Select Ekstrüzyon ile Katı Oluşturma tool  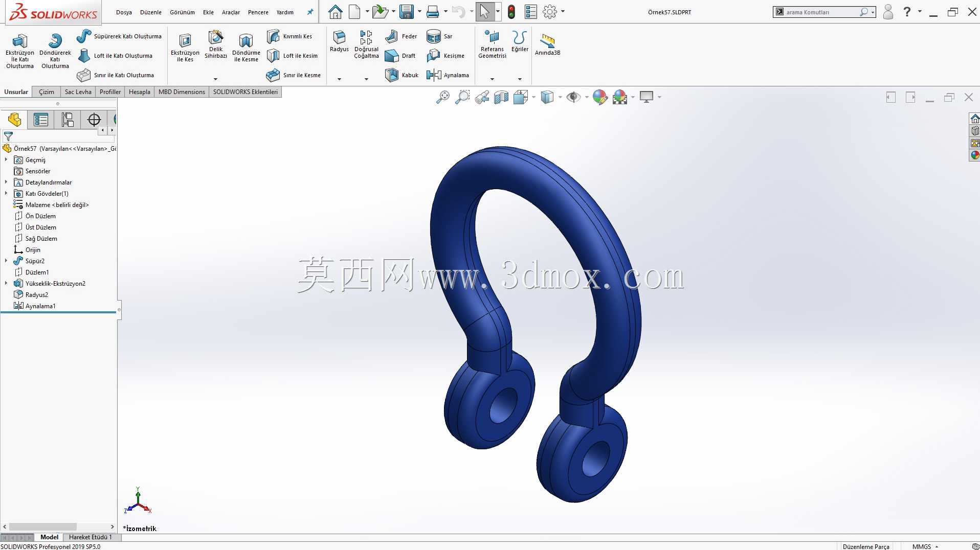tap(19, 51)
